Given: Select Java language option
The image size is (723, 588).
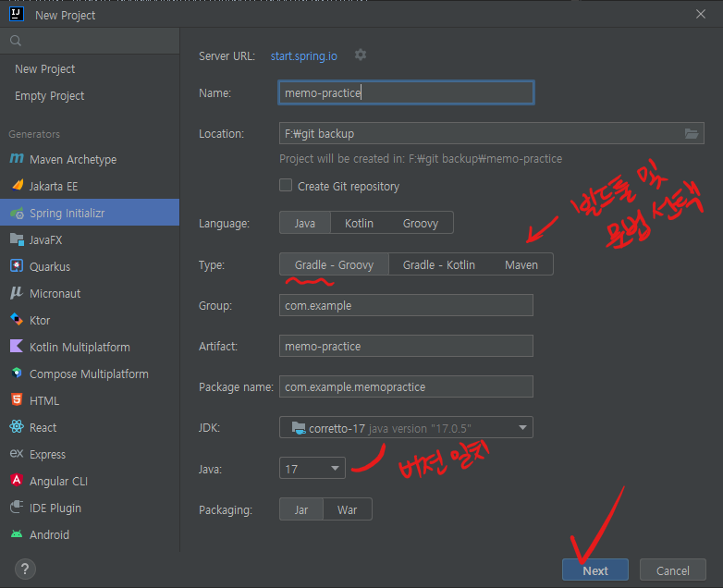Looking at the screenshot, I should [x=305, y=223].
